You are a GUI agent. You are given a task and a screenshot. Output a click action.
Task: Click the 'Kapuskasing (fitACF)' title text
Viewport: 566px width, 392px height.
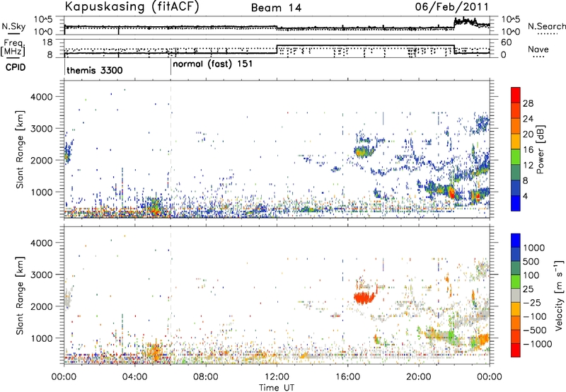132,7
